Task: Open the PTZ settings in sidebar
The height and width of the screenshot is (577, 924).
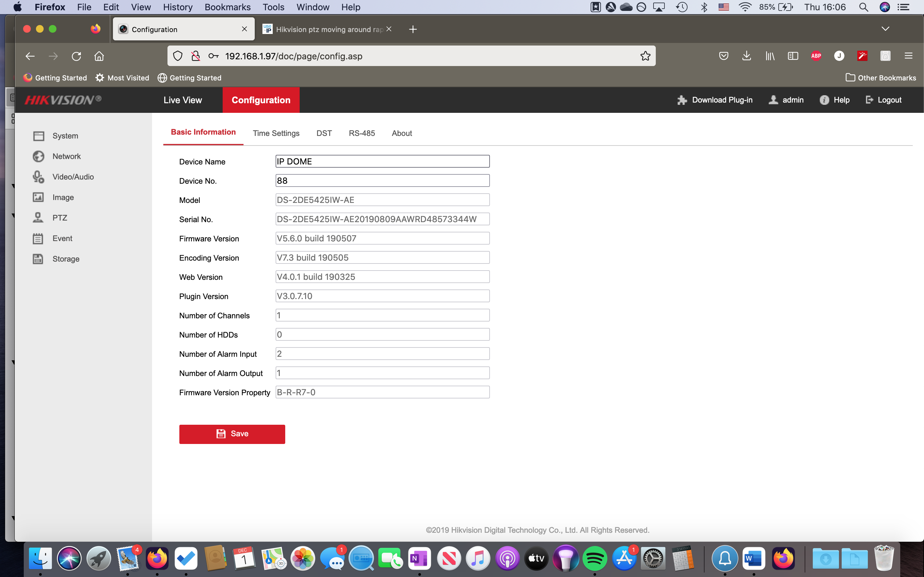Action: coord(59,218)
